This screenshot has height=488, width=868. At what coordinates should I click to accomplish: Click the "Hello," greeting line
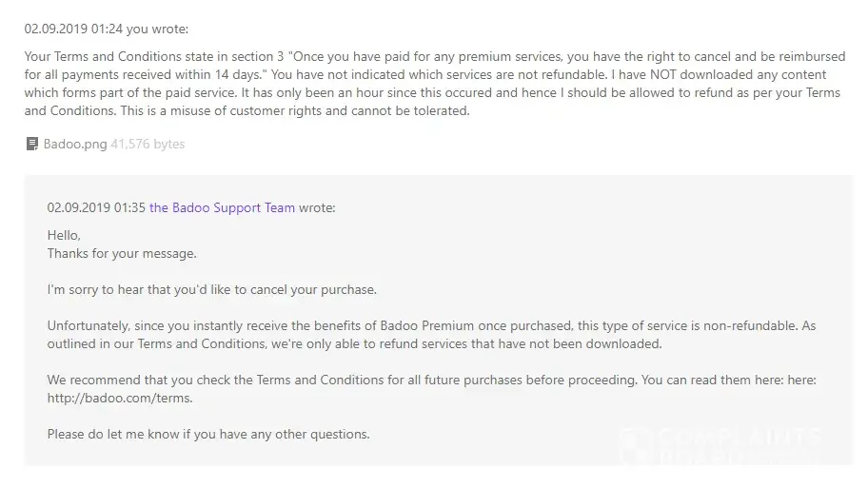click(64, 235)
